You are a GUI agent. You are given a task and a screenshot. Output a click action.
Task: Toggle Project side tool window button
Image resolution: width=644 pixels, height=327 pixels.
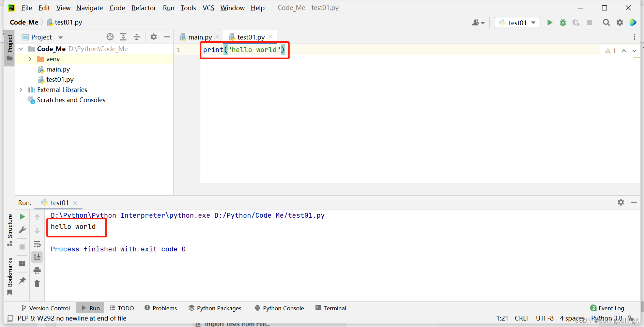pyautogui.click(x=10, y=48)
